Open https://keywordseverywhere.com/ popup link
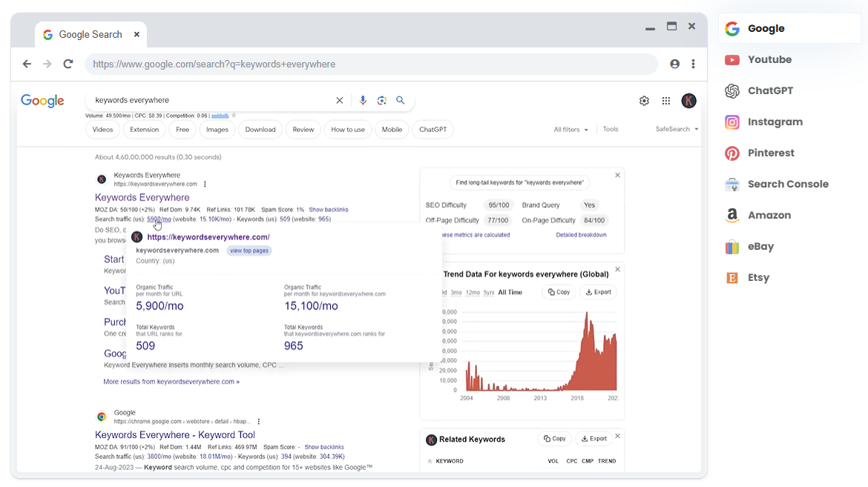This screenshot has height=487, width=868. click(208, 237)
